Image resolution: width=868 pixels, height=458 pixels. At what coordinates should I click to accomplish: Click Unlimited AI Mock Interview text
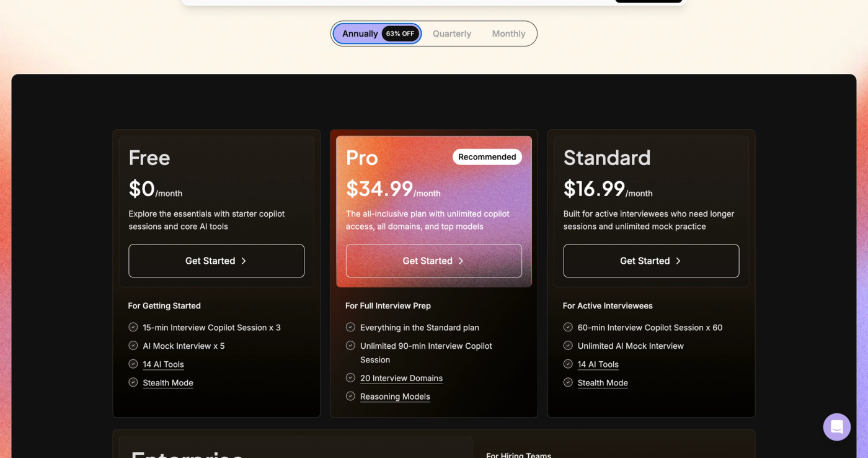(x=631, y=346)
